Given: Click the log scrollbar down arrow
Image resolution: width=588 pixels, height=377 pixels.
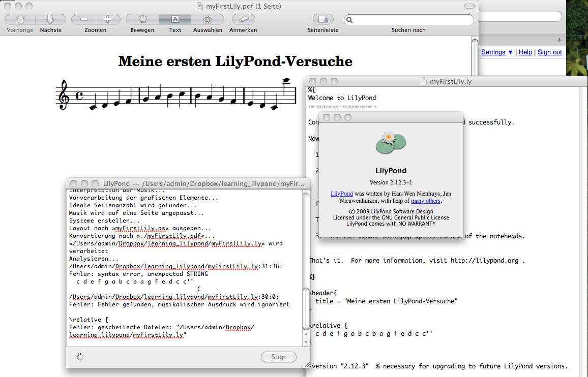Looking at the screenshot, I should 306,342.
